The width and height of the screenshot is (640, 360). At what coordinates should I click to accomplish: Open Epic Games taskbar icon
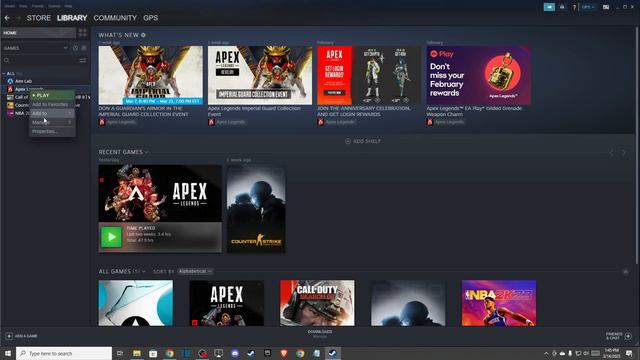267,353
